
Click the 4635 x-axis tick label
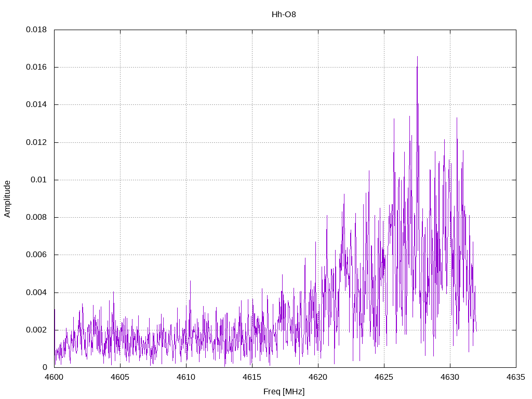(516, 377)
